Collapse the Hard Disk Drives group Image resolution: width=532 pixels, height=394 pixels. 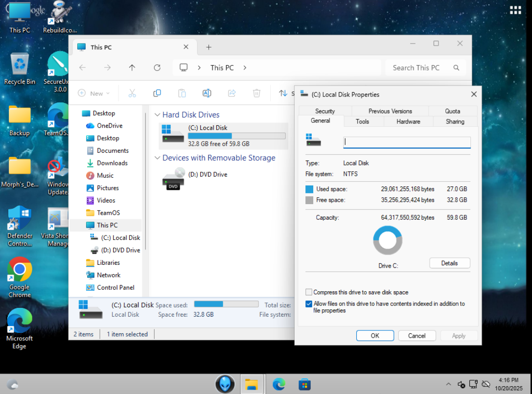(157, 115)
